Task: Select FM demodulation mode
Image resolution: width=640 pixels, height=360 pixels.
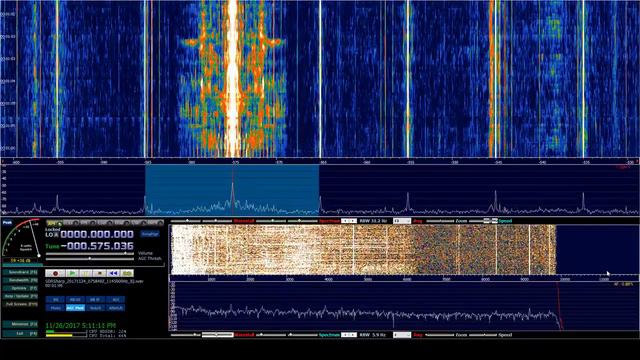Action: tap(89, 222)
